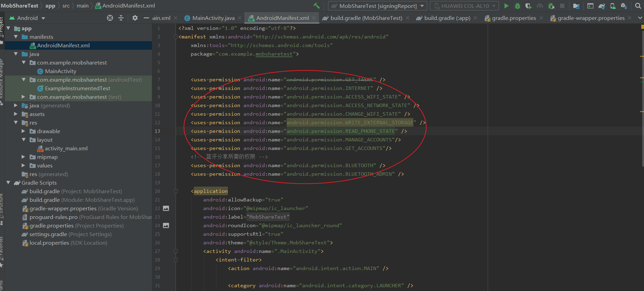Viewport: 644px width, 291px height.
Task: Run app with coverage icon
Action: pyautogui.click(x=529, y=6)
